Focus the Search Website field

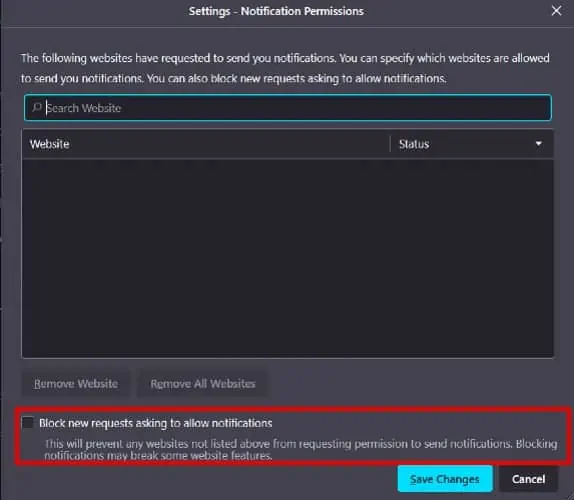tap(288, 108)
